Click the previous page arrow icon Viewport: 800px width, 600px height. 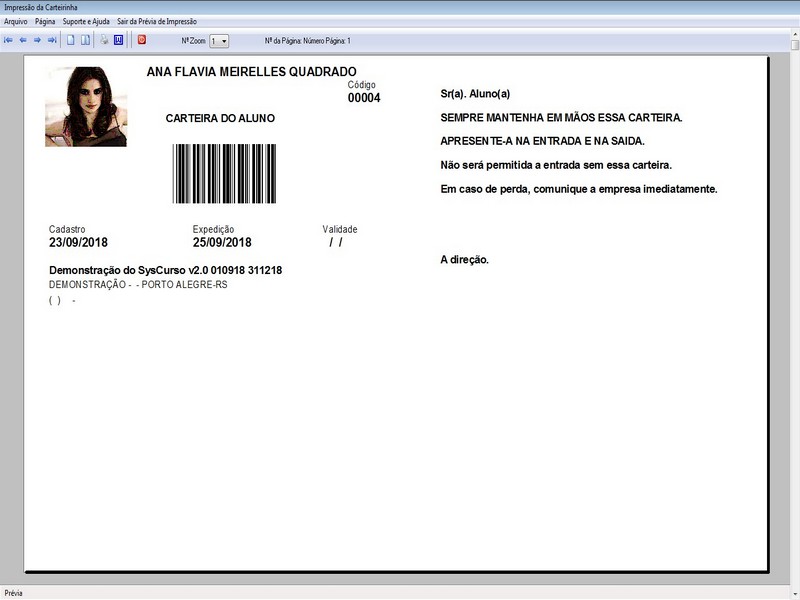(x=23, y=41)
